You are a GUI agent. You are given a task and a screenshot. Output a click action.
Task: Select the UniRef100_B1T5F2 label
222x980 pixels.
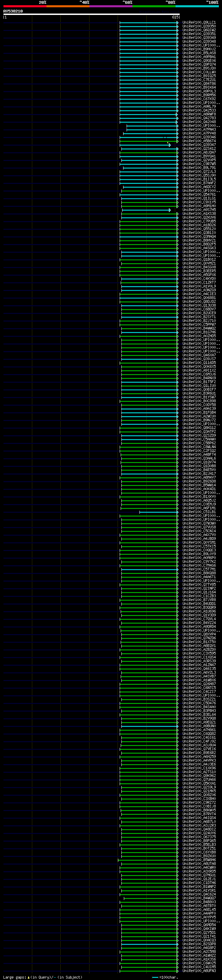point(199,382)
